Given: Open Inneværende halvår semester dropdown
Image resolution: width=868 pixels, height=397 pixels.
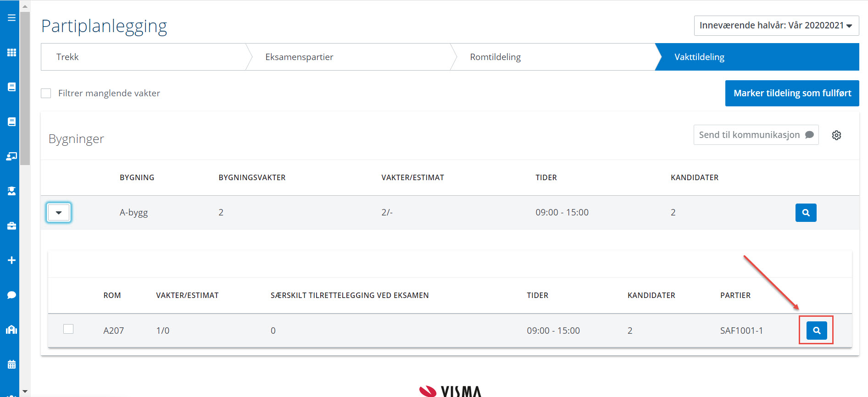Looking at the screenshot, I should (x=776, y=26).
